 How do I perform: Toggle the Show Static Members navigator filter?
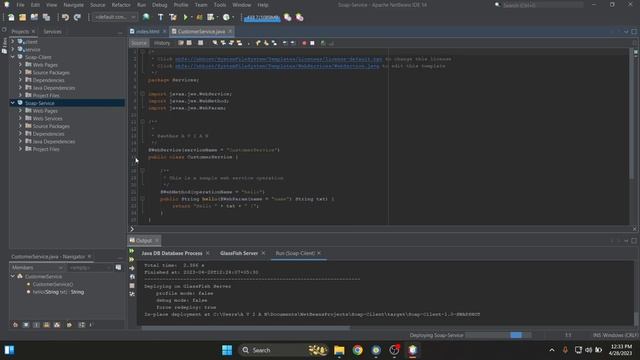click(36, 325)
